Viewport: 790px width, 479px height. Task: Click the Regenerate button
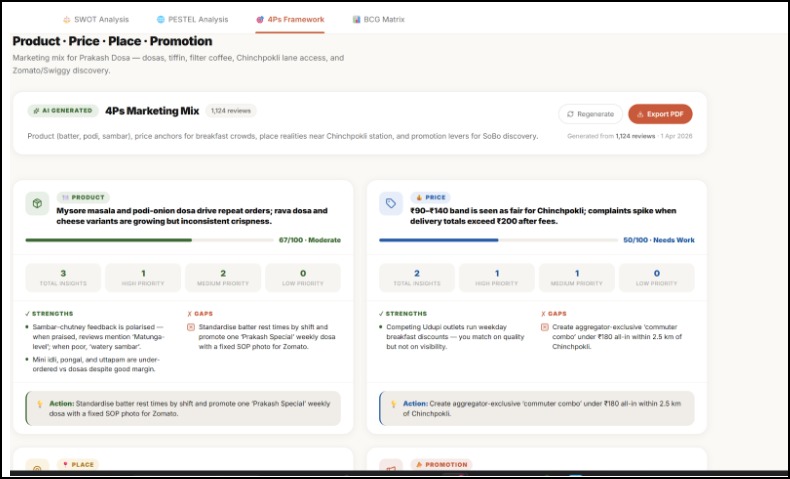590,114
